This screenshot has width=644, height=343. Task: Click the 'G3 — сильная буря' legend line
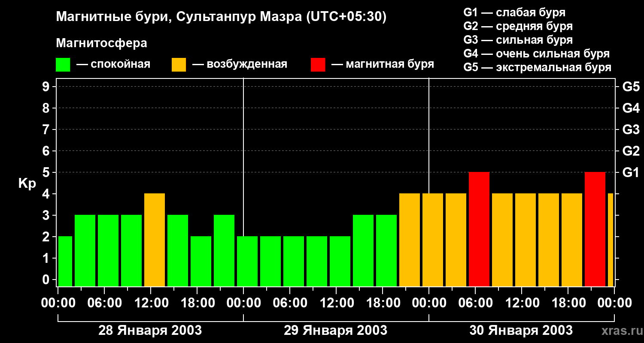(x=518, y=40)
